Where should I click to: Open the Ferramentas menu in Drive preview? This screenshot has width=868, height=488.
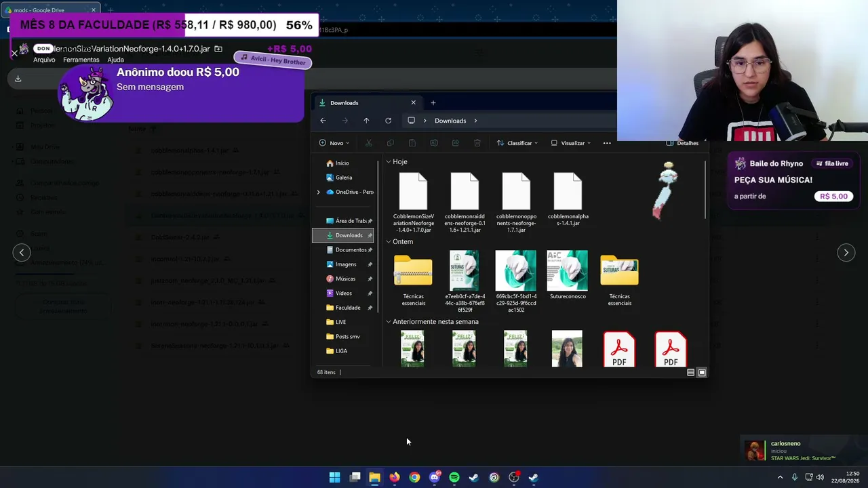[x=81, y=60]
